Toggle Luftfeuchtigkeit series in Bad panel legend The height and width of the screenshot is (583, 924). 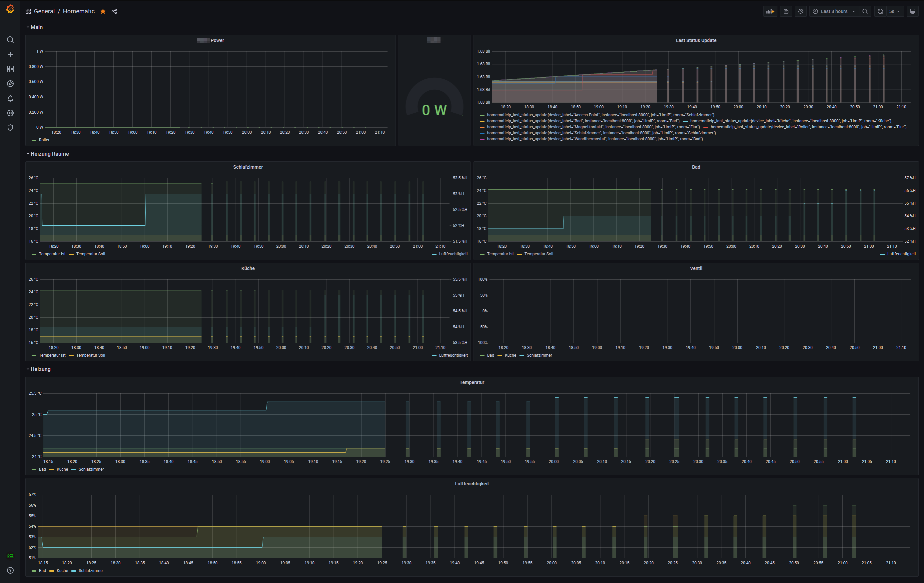coord(901,254)
